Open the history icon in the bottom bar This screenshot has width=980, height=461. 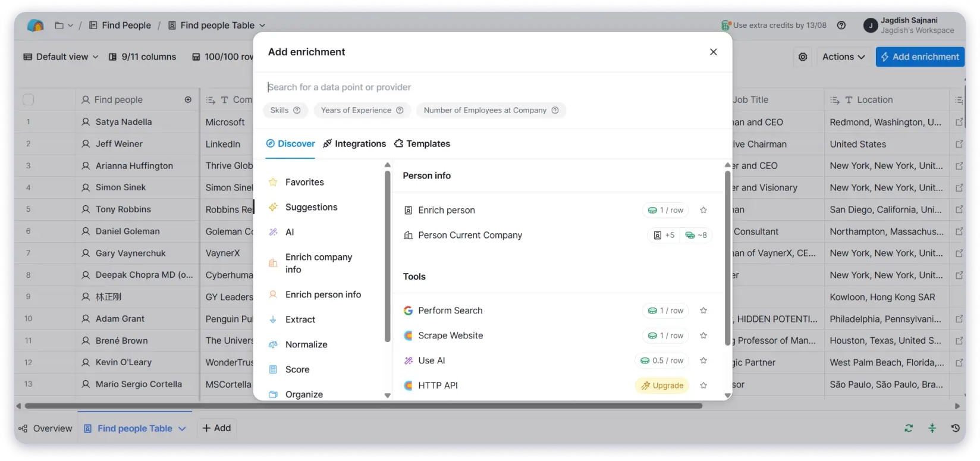click(x=956, y=428)
